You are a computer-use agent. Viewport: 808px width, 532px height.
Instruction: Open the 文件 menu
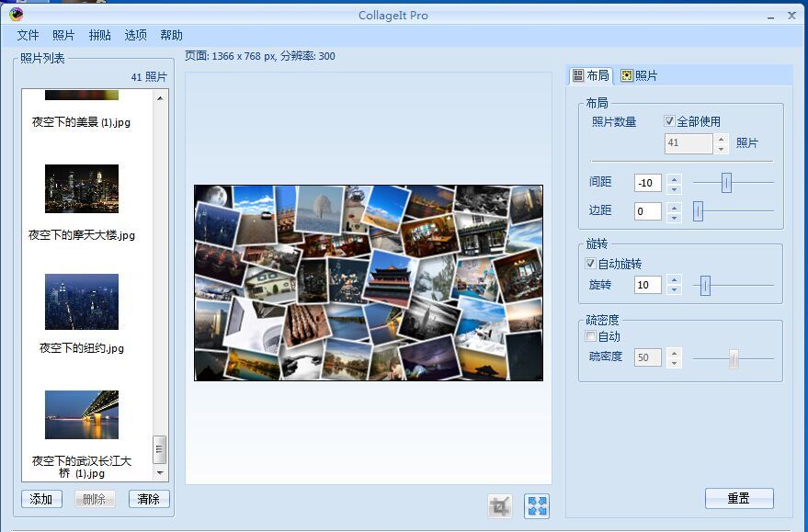(x=28, y=35)
